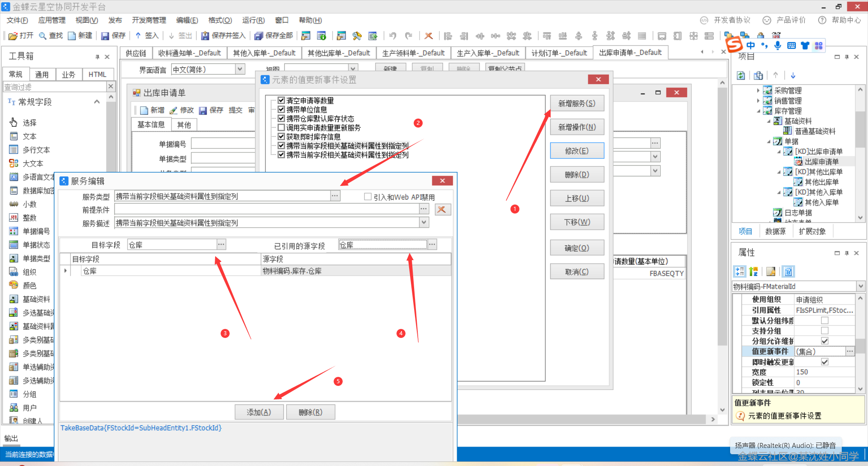
Task: Switch to the 其他出库单-_Default tab
Action: click(339, 53)
